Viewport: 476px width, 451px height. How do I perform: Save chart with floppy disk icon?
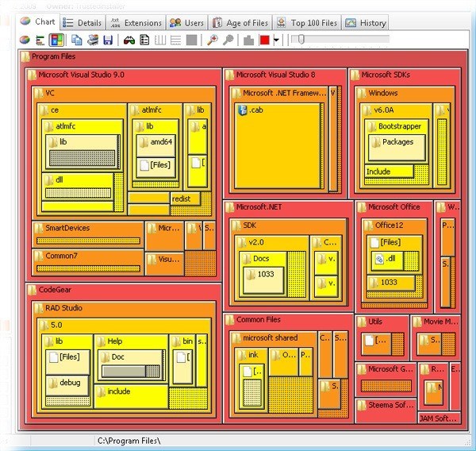click(108, 40)
